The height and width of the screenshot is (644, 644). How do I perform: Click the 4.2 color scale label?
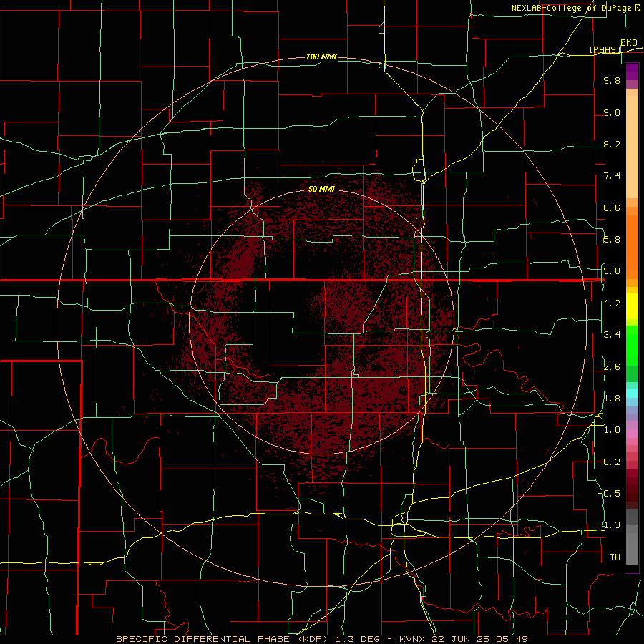tap(612, 303)
